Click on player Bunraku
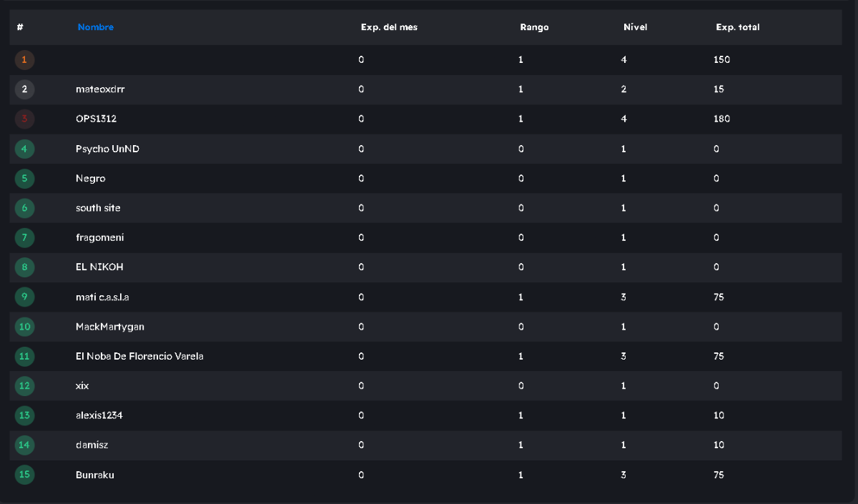 [x=94, y=475]
